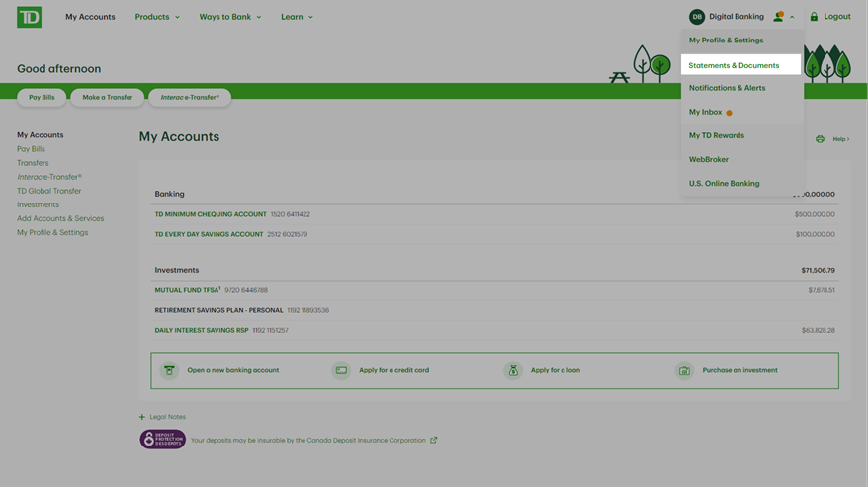The image size is (868, 487).
Task: Select My Profile & Settings in sidebar
Action: coord(52,232)
